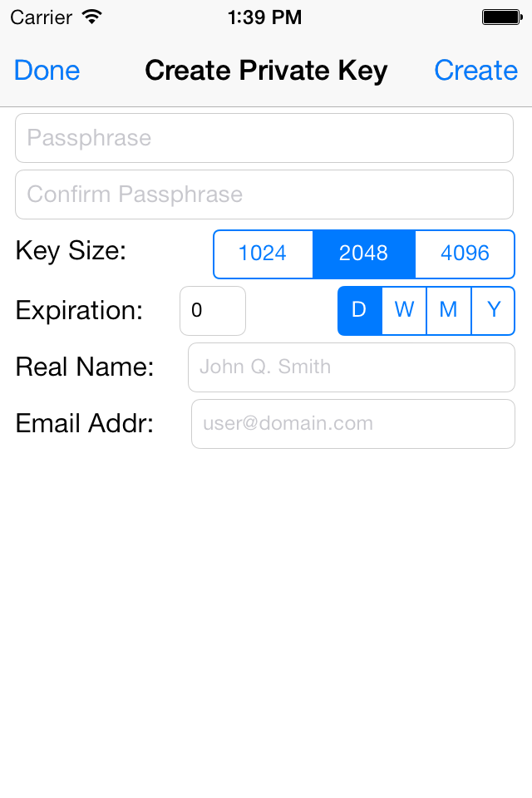The image size is (532, 798).
Task: Tap the Create Private Key title
Action: coord(266,71)
